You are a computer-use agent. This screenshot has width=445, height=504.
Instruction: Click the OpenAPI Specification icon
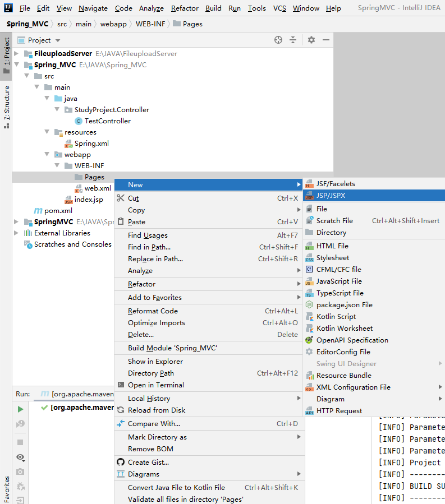tap(309, 340)
